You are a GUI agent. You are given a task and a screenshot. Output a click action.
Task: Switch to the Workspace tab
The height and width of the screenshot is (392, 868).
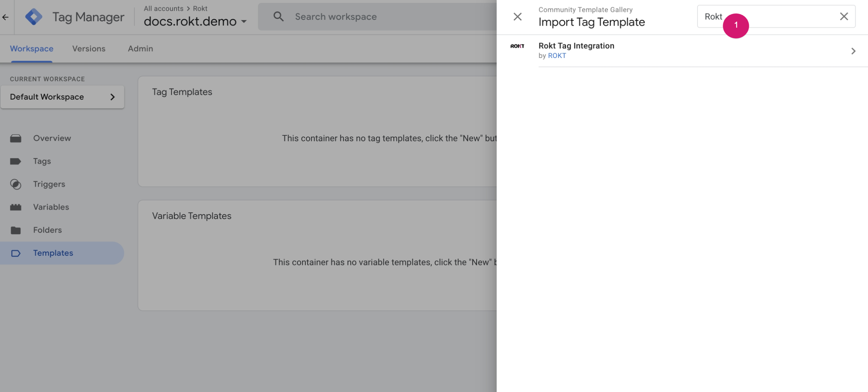[32, 48]
